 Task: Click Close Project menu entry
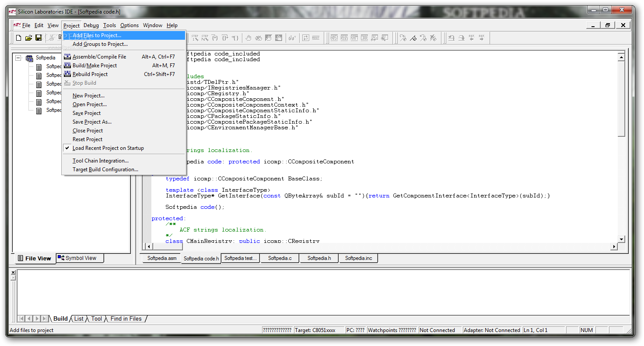click(124, 131)
